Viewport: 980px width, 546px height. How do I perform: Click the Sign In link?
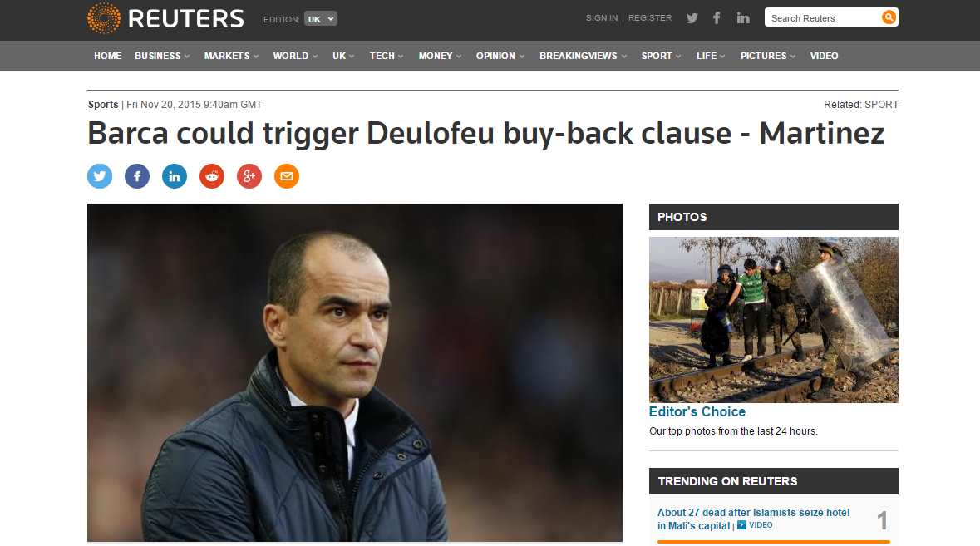tap(601, 18)
